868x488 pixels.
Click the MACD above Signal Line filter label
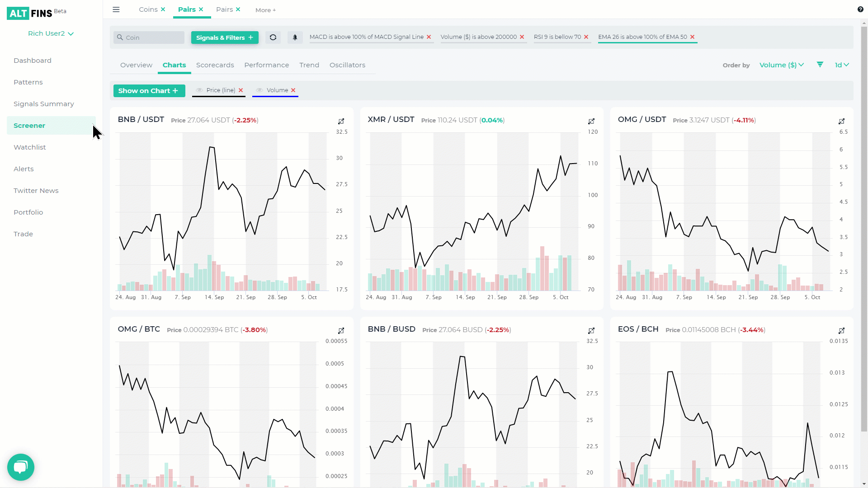click(x=367, y=37)
